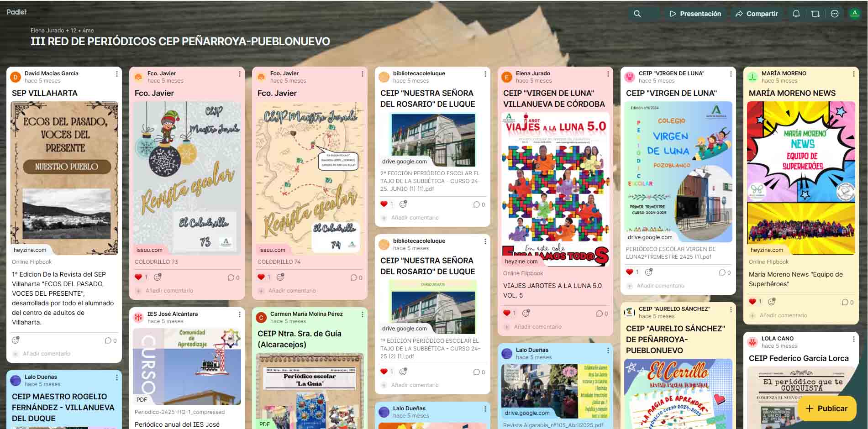Click the Padlet logo
Image resolution: width=868 pixels, height=429 pixels.
[16, 12]
